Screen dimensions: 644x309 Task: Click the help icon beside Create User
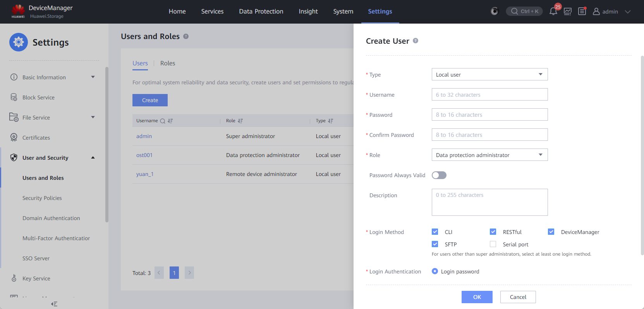coord(416,41)
